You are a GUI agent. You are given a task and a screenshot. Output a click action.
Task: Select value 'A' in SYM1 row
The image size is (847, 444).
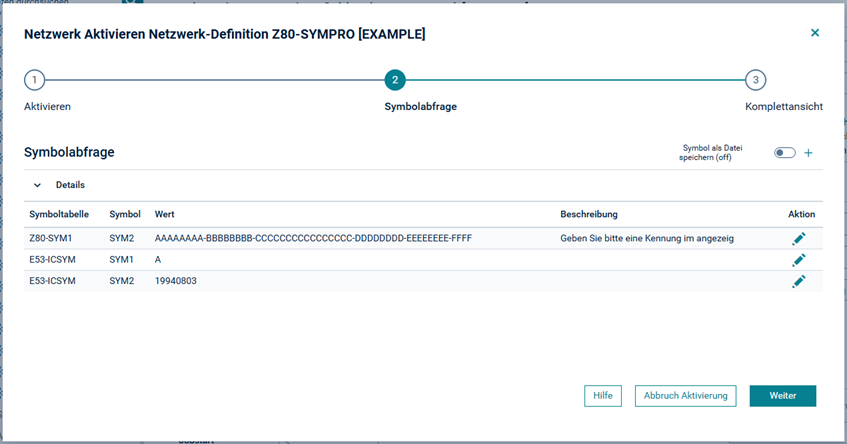tap(158, 260)
